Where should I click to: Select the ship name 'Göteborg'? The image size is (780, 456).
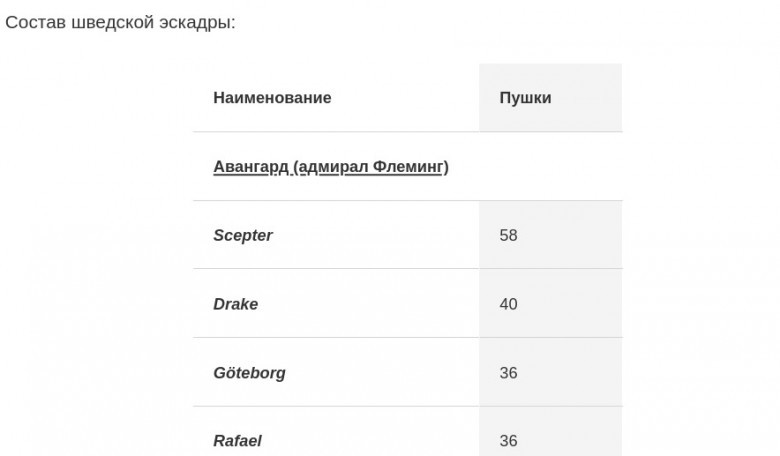[x=249, y=373]
